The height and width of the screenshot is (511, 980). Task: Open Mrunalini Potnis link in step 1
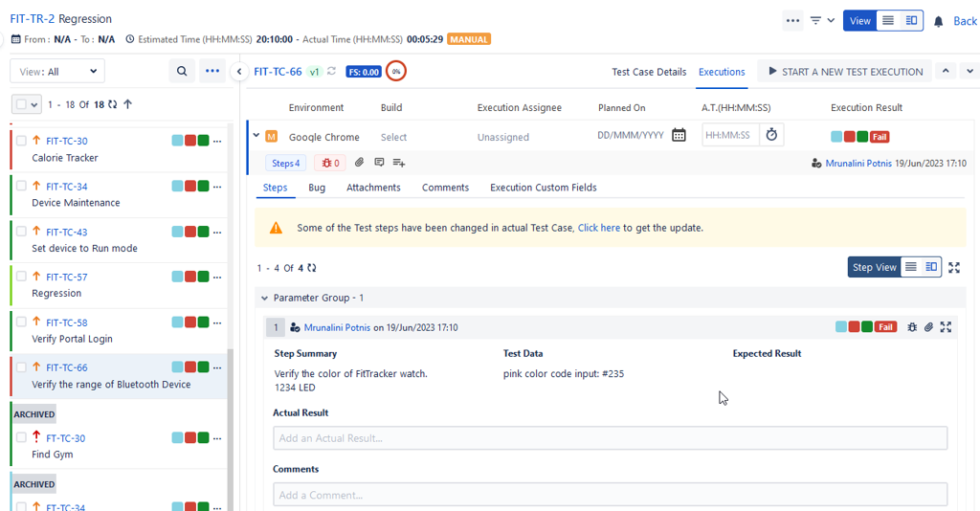(x=337, y=327)
